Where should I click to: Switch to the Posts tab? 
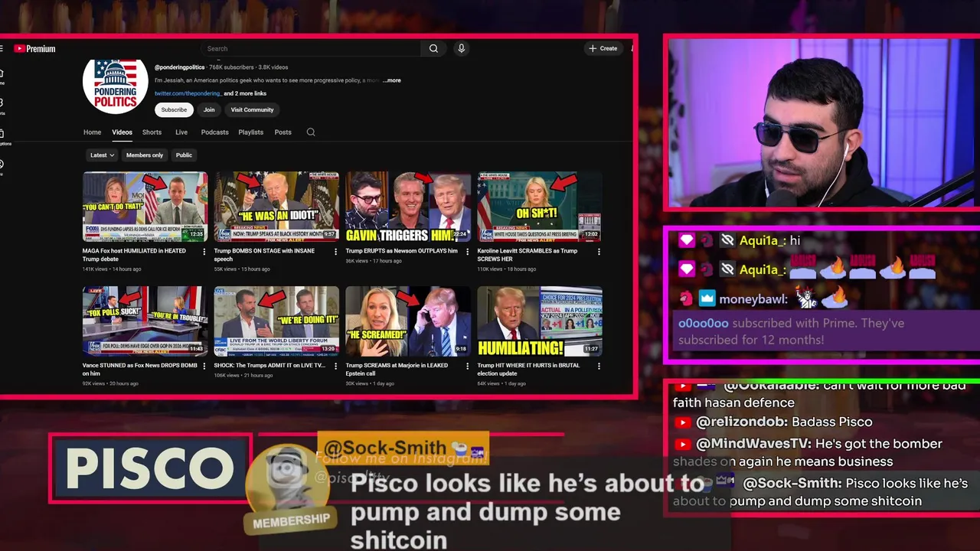(x=283, y=132)
